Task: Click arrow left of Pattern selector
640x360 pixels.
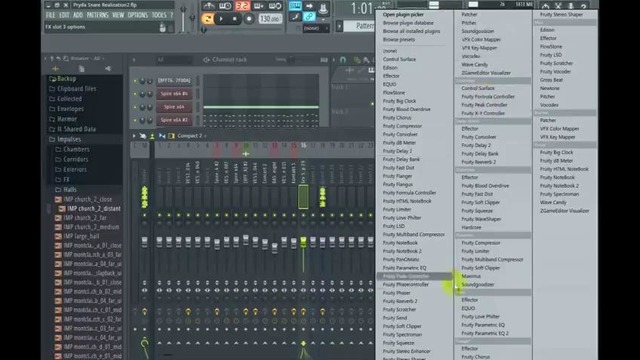Action: point(339,26)
